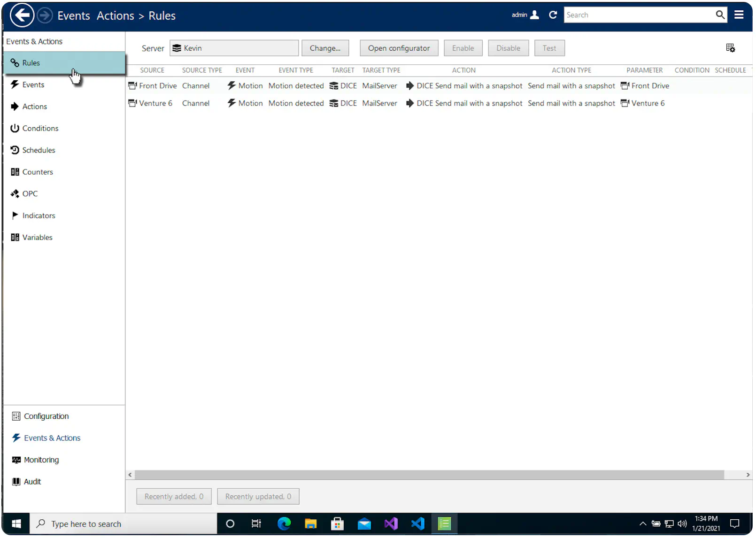Click the back arrow navigation icon
Screen dimensions: 756x538
(22, 15)
